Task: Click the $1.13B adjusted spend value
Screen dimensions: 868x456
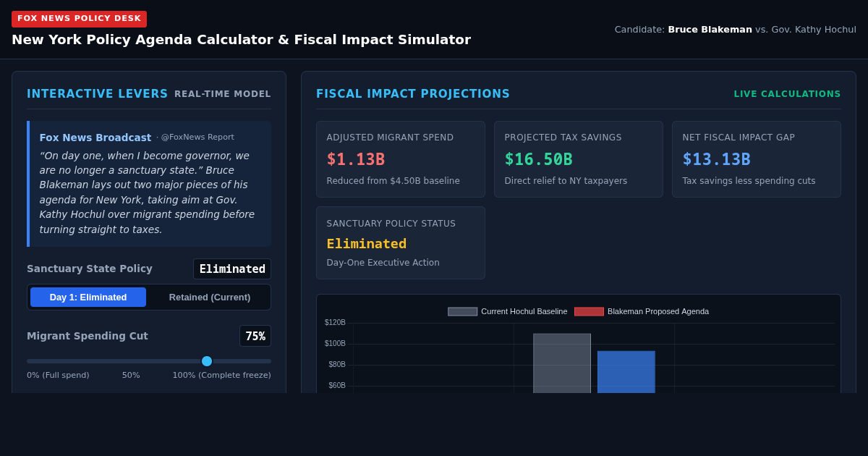Action: (356, 159)
